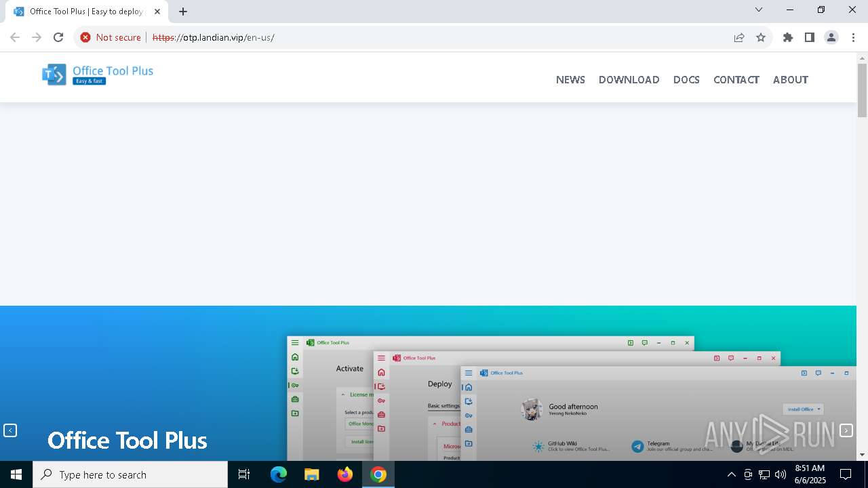Click Install Office dropdown in screenshot
Screen dimensions: 868x488
[804, 409]
